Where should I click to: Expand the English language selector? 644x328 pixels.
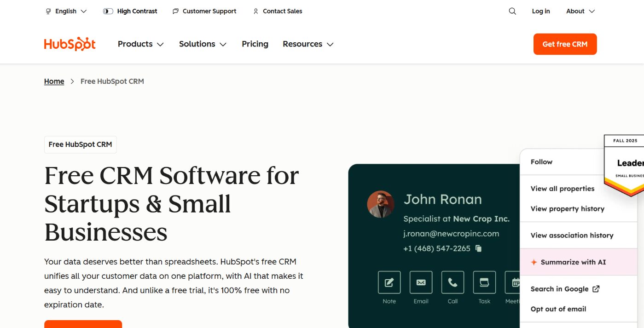tap(65, 11)
